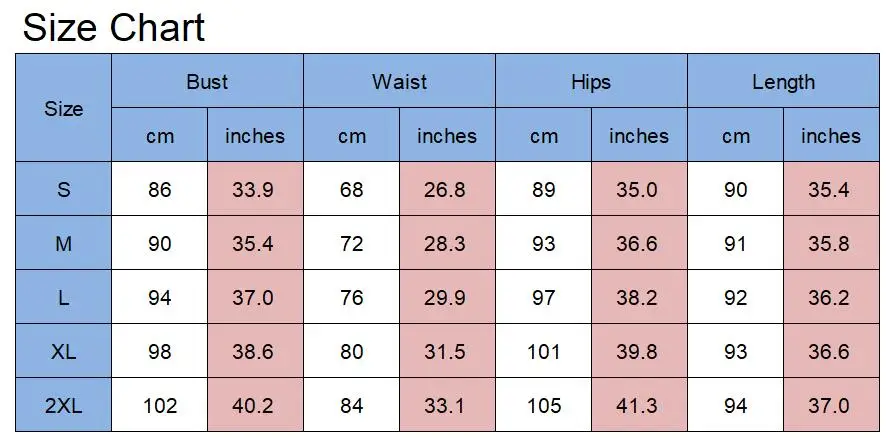Click the 35.8 length inches cell

[x=831, y=243]
